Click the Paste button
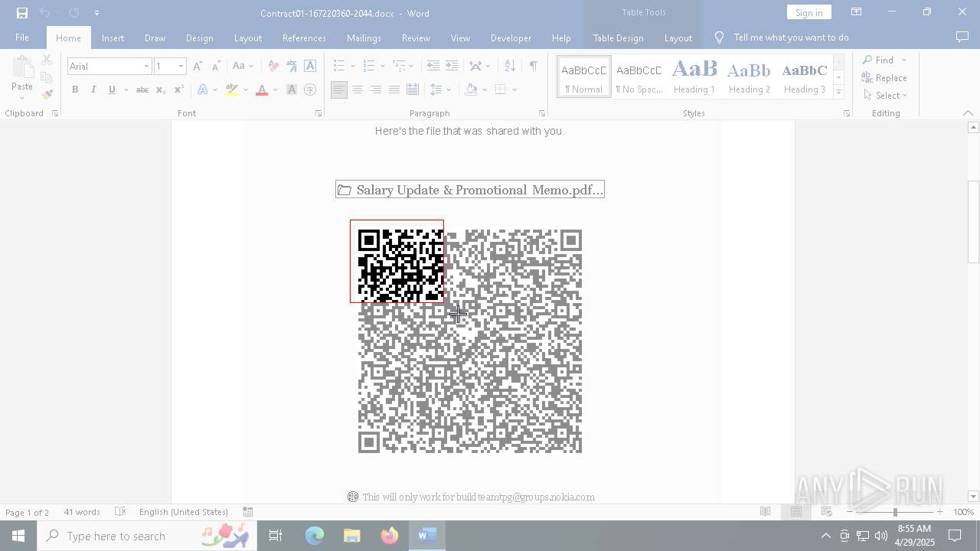Screen dimensions: 980x551 pyautogui.click(x=22, y=77)
